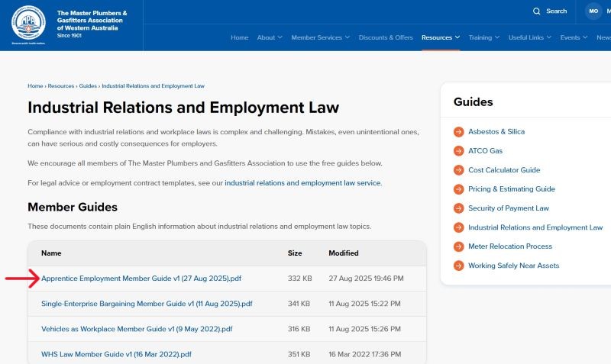Expand the Resources menu chevron
Screen dimensions: 611x364
point(457,37)
